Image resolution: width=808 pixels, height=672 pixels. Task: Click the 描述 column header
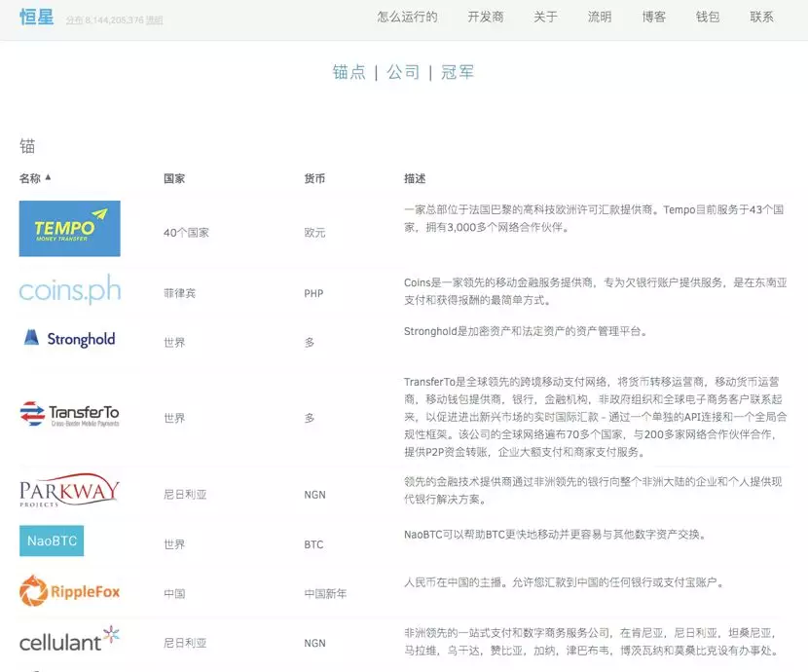tap(415, 179)
